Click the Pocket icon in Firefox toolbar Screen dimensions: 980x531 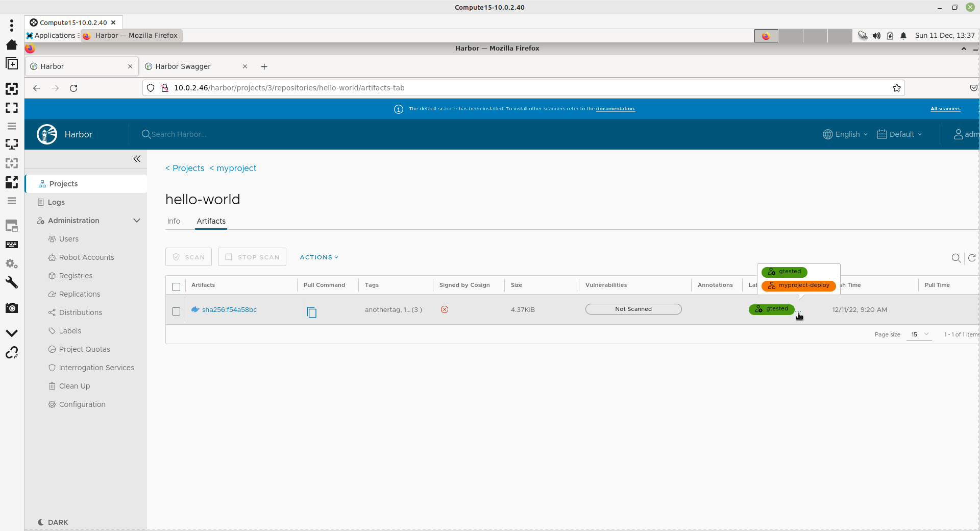coord(973,88)
